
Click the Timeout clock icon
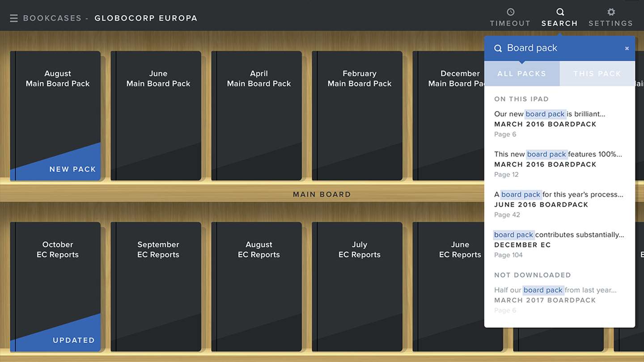[x=510, y=12]
